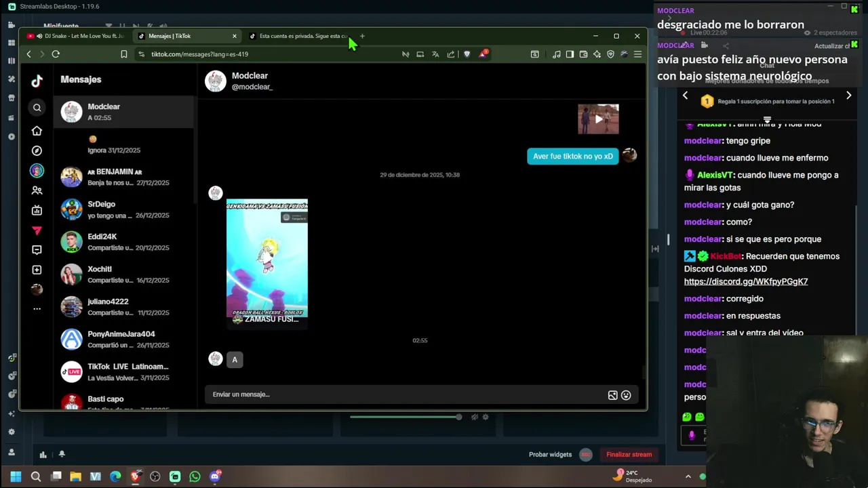
Task: Click the @modclear_ handle in chat header
Action: tap(252, 87)
